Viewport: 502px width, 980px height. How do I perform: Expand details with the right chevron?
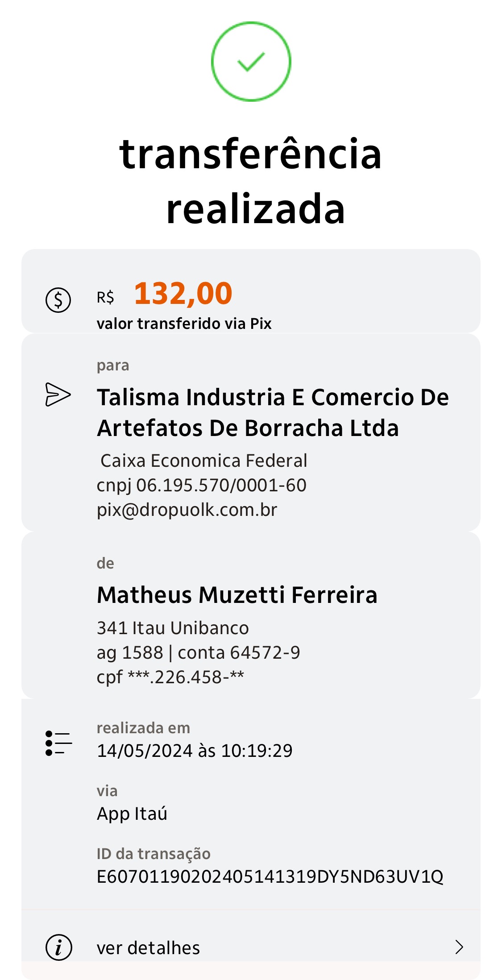[x=459, y=947]
